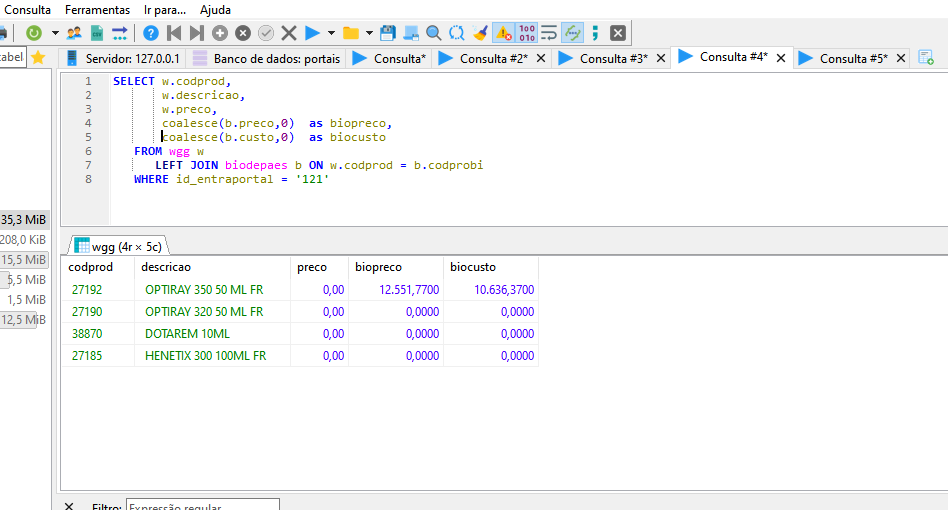The height and width of the screenshot is (510, 948).
Task: Open the dropdown arrow beside the folder icon
Action: 369,33
